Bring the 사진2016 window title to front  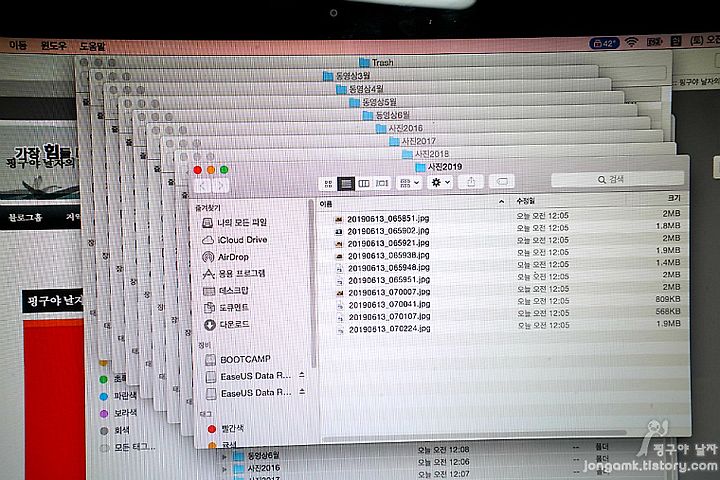click(x=399, y=128)
